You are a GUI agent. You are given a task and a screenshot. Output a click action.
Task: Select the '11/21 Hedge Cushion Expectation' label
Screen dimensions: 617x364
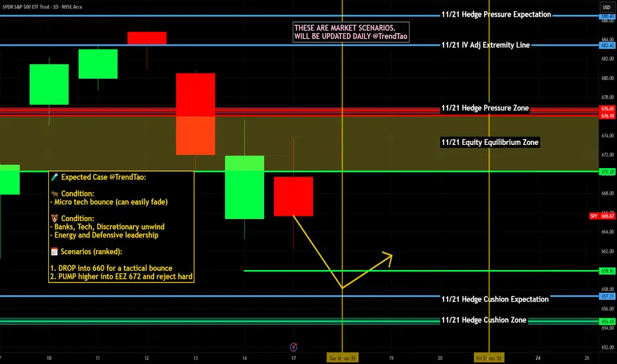[x=495, y=299]
